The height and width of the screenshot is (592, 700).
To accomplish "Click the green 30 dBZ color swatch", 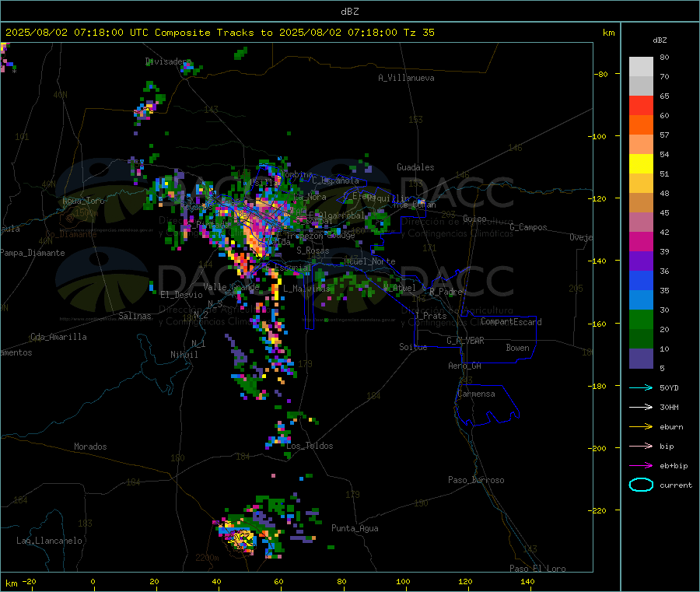I will [641, 319].
